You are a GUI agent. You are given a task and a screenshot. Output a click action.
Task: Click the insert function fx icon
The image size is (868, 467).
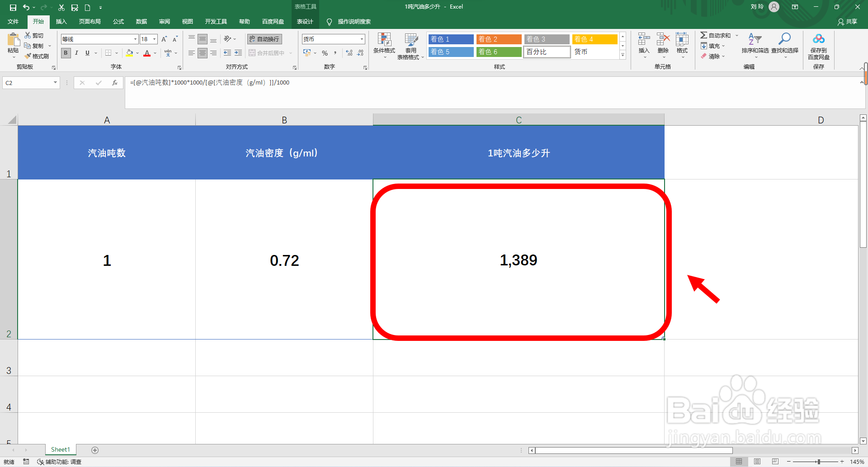coord(115,83)
